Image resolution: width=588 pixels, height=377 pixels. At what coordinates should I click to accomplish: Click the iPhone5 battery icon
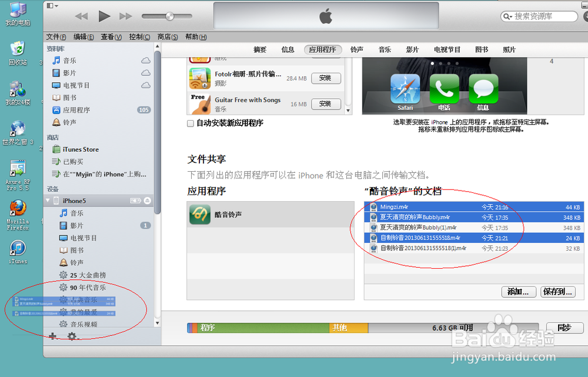pyautogui.click(x=135, y=201)
